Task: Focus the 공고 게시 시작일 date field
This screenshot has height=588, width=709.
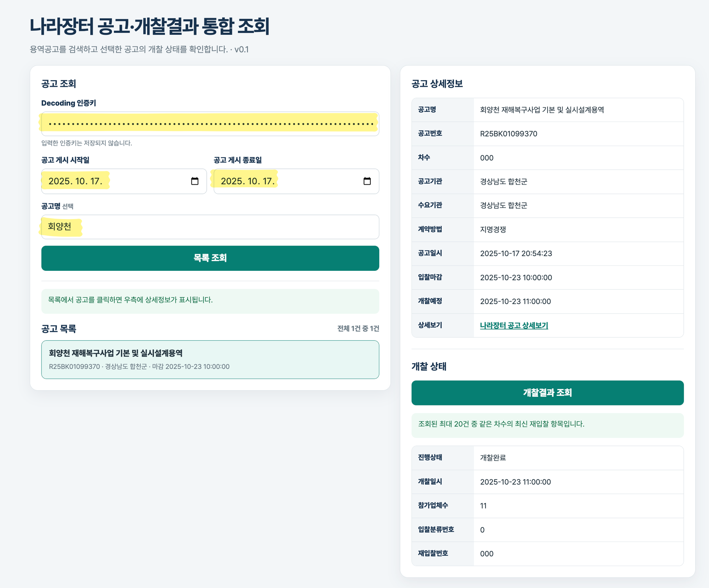Action: coord(124,181)
